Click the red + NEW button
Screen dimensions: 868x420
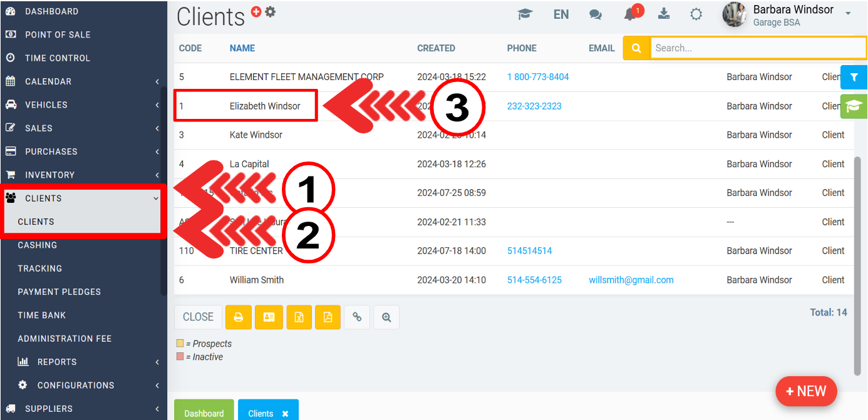tap(805, 391)
